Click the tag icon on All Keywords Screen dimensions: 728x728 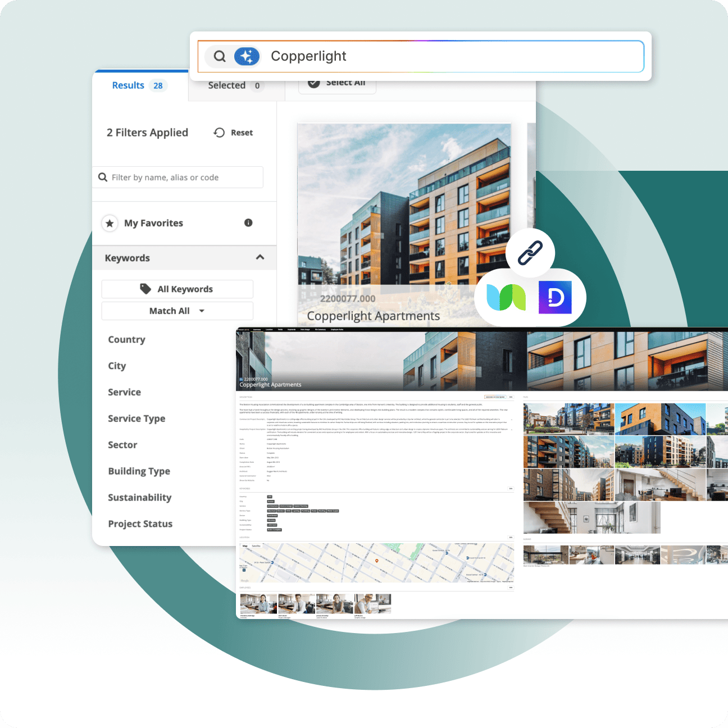[x=145, y=289]
